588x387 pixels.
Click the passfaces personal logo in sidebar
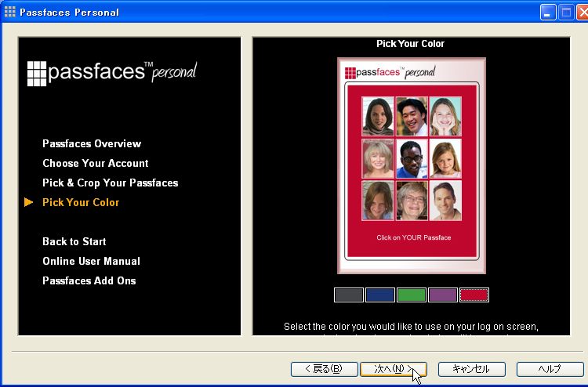[x=112, y=73]
